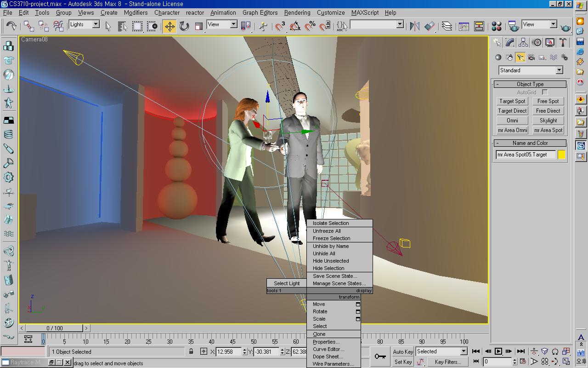Select the Select and Link tool
Viewport: 588px width, 368px height.
pyautogui.click(x=29, y=26)
